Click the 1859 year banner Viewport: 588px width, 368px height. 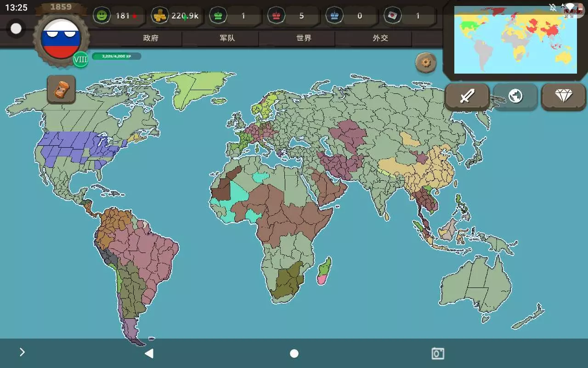pyautogui.click(x=61, y=7)
